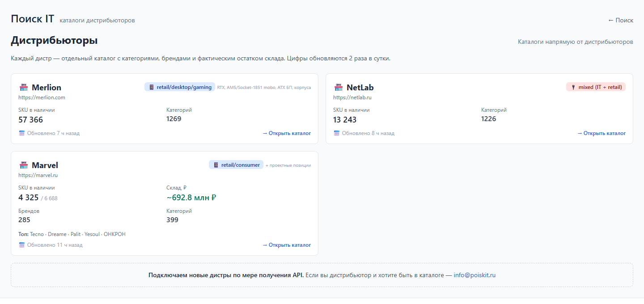
Task: Open the Merlion catalog link
Action: [x=287, y=133]
